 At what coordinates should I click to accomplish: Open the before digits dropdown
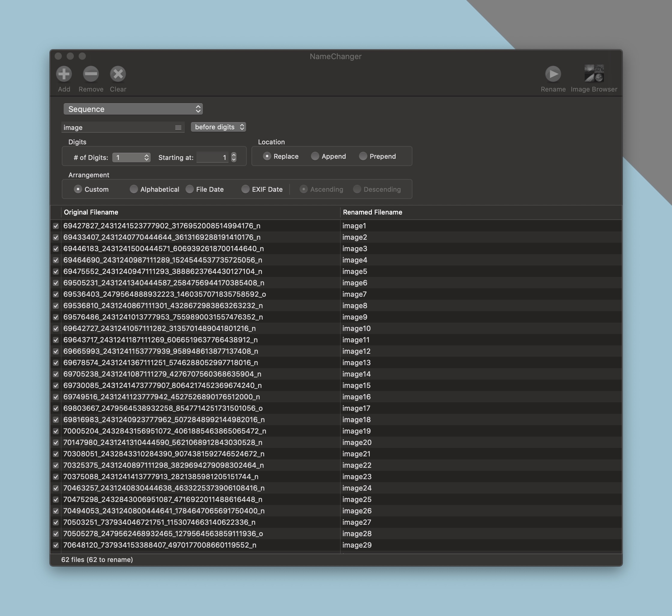pyautogui.click(x=218, y=127)
